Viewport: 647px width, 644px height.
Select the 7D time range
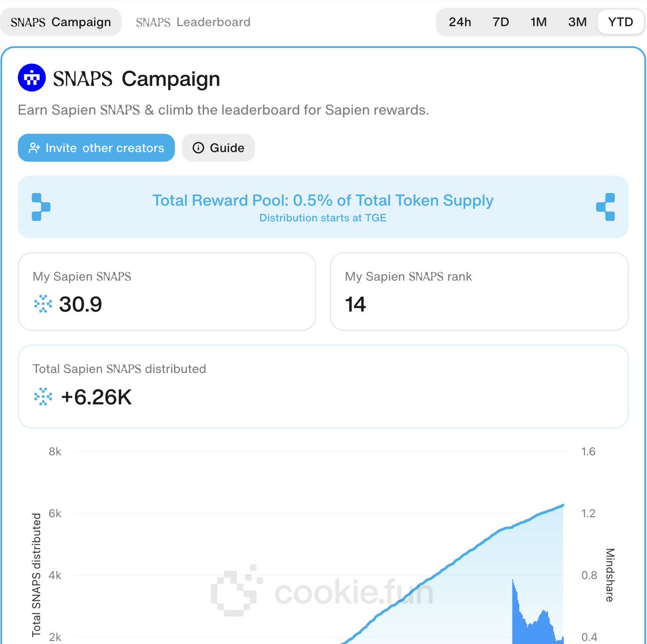click(x=501, y=22)
